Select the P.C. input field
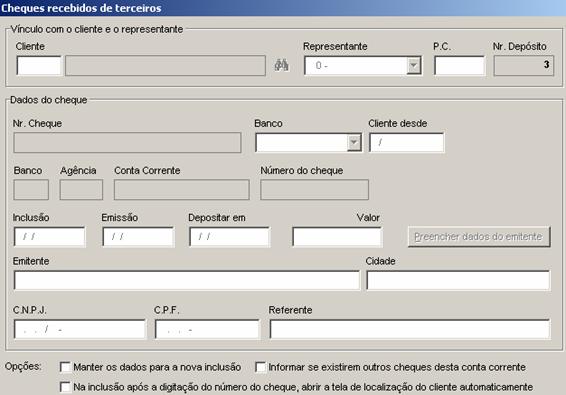The width and height of the screenshot is (566, 395). click(x=460, y=65)
